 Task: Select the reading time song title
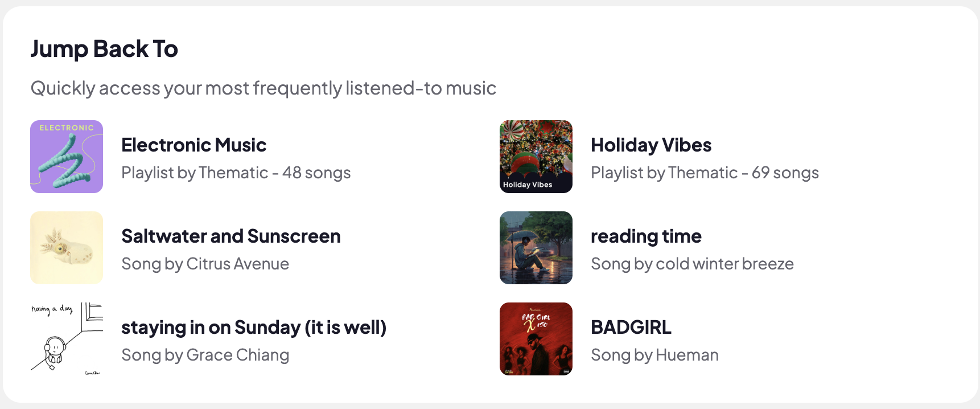pos(645,236)
